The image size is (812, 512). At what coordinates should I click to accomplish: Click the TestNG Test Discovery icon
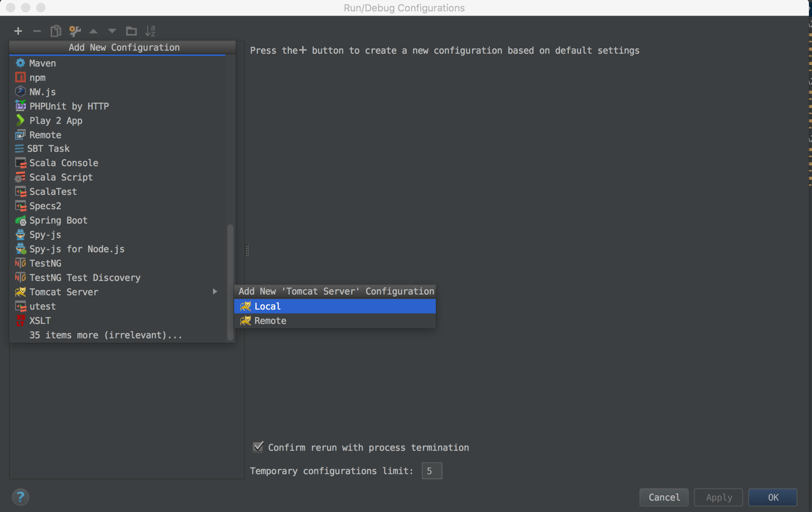tap(20, 277)
